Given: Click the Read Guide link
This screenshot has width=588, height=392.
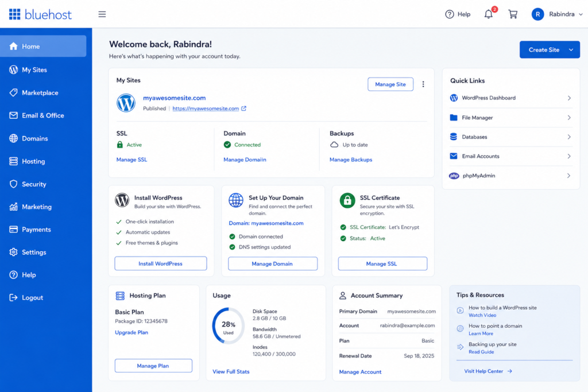Looking at the screenshot, I should (481, 352).
